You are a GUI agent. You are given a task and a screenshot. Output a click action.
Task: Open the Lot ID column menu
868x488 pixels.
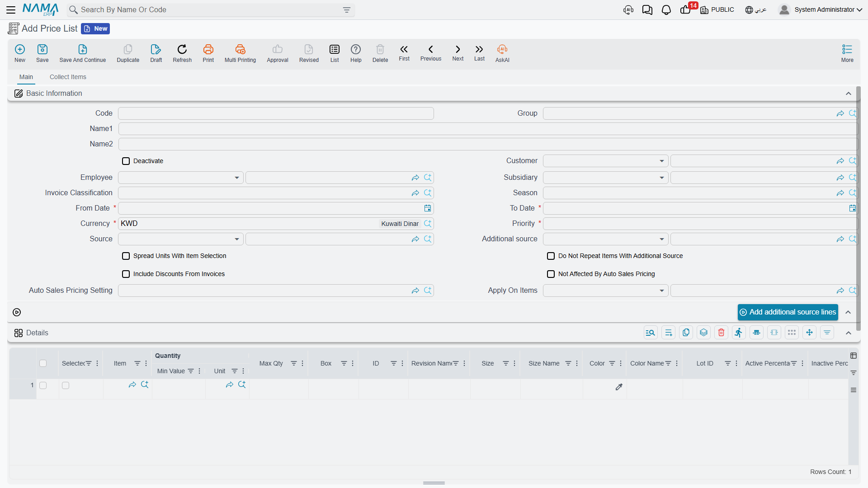736,363
